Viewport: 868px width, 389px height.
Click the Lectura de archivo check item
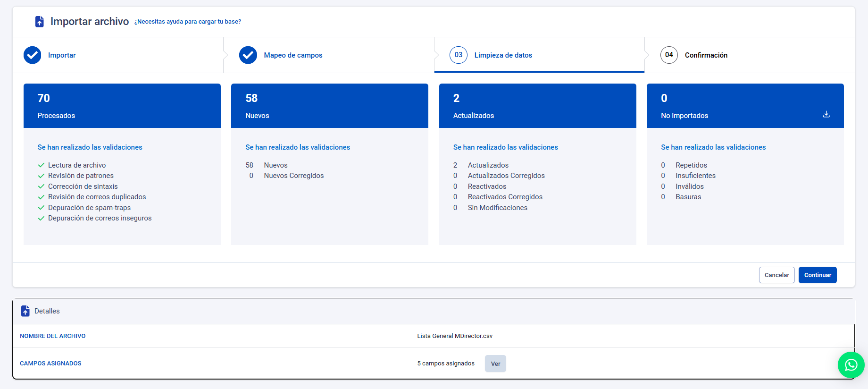77,165
